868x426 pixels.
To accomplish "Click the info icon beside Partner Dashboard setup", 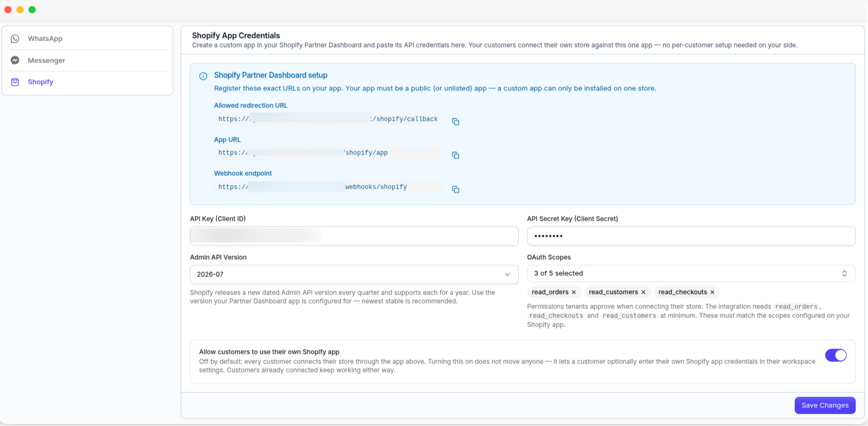I will [x=203, y=76].
